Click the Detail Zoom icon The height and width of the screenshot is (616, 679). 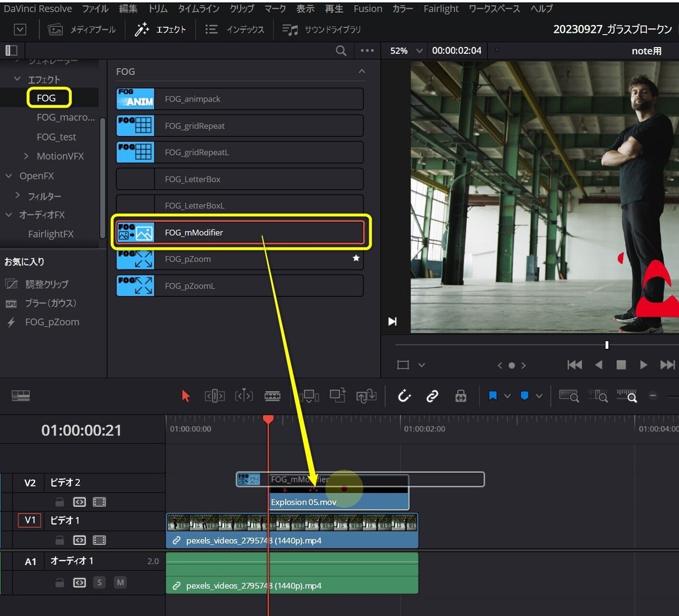[598, 396]
